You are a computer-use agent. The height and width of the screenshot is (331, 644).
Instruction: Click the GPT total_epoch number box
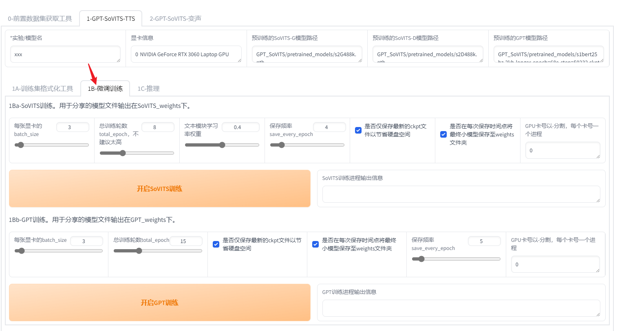point(186,241)
